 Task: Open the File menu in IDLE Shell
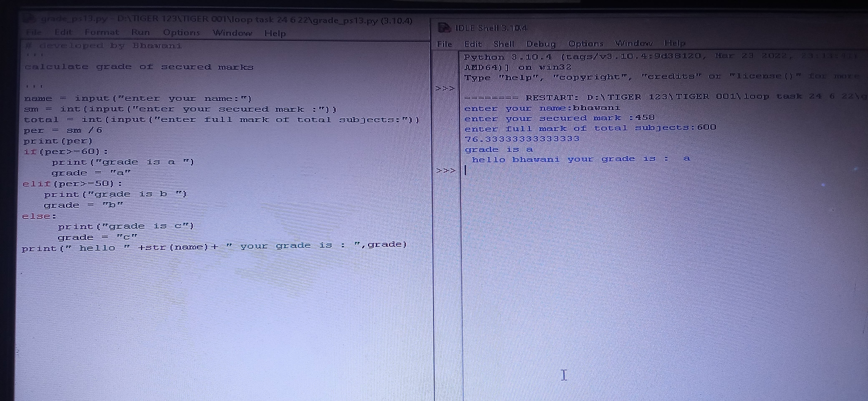[x=444, y=44]
